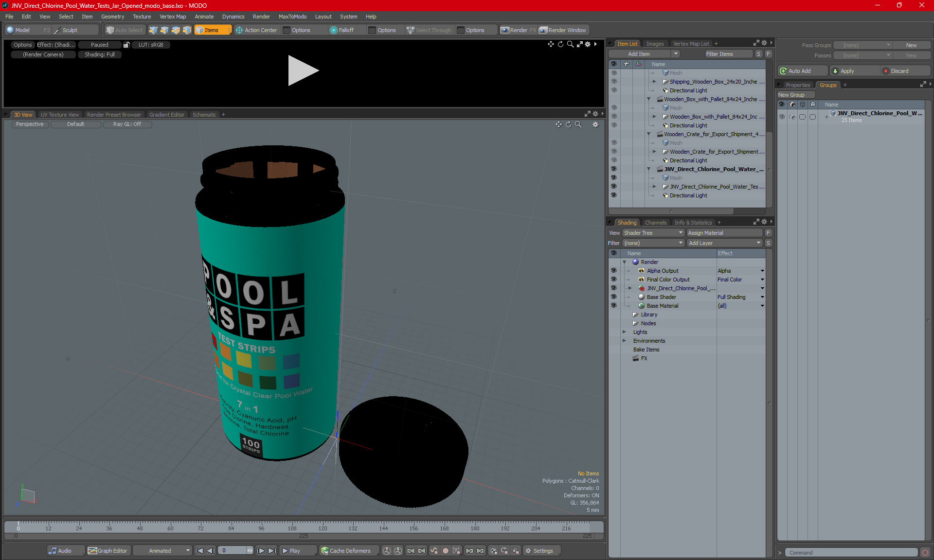Viewport: 934px width, 560px height.
Task: Start render preview with large play arrow
Action: coord(303,70)
